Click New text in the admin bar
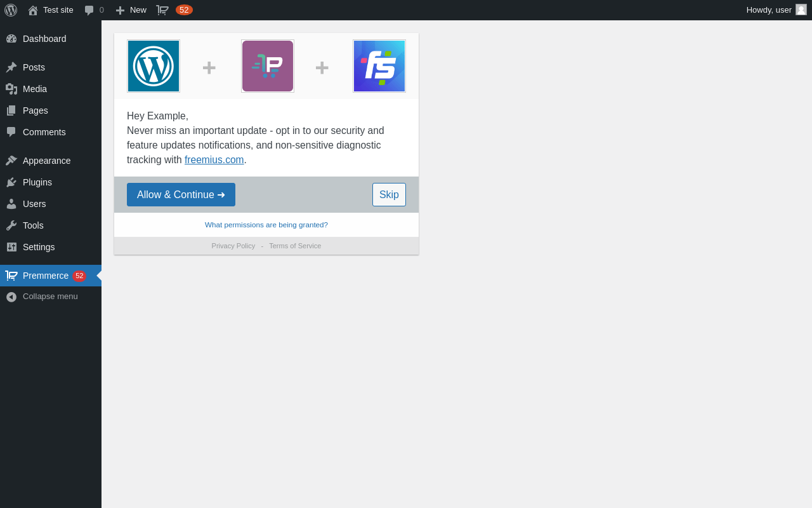The image size is (812, 508). 138,10
